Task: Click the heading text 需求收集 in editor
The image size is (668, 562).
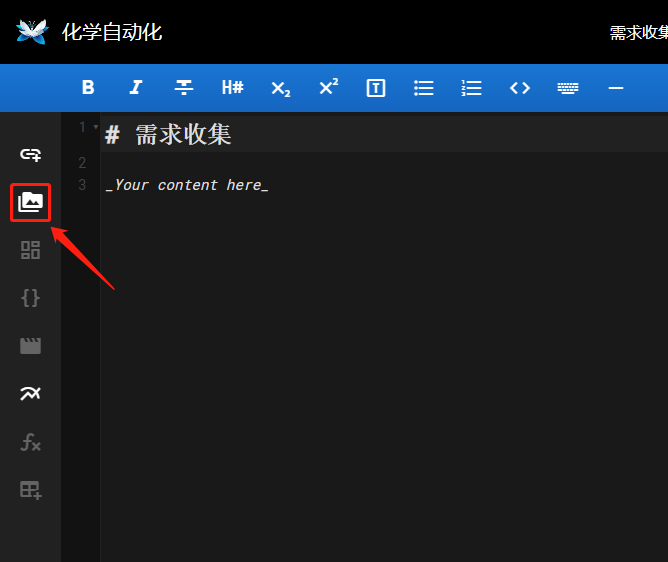Action: 183,135
